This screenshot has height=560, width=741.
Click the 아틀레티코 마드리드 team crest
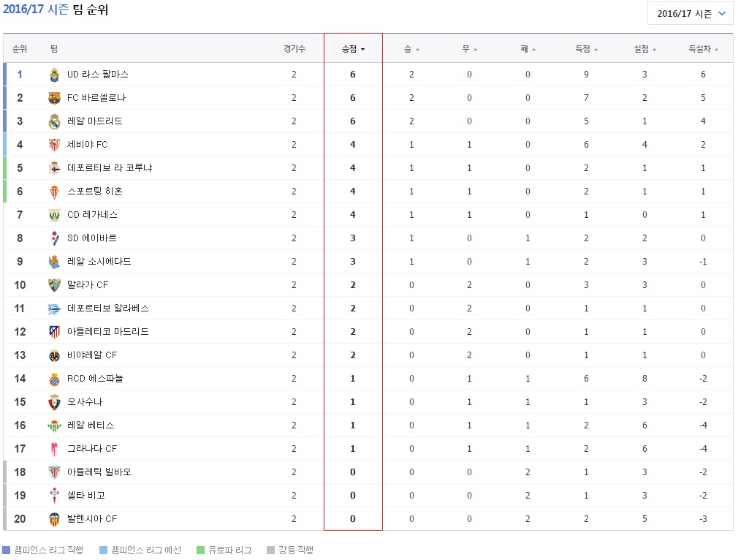click(x=54, y=332)
